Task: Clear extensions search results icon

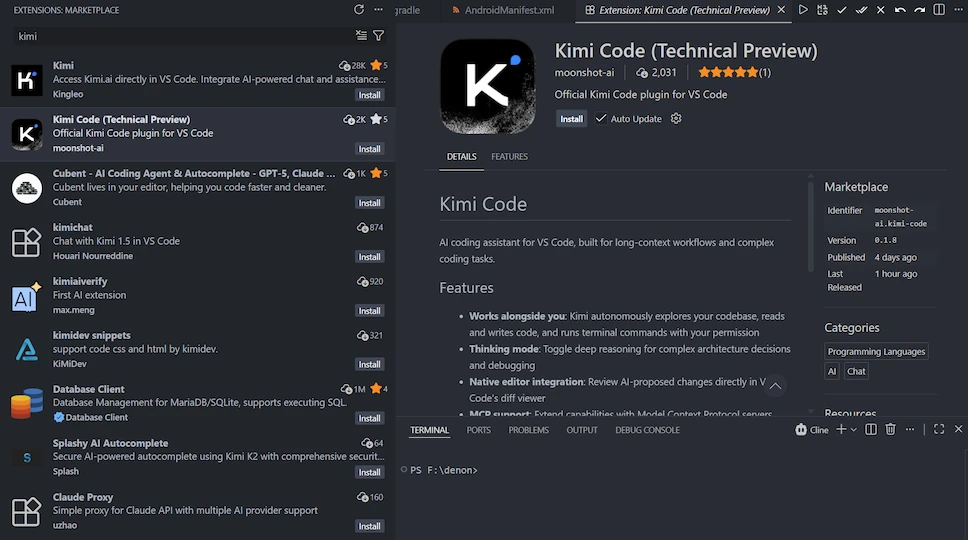Action: coord(361,36)
